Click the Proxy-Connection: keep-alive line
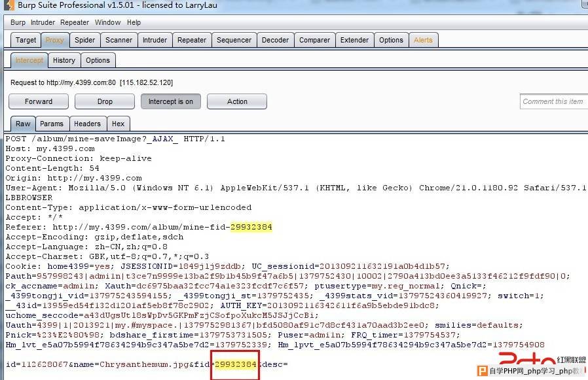The image size is (588, 380). point(79,158)
